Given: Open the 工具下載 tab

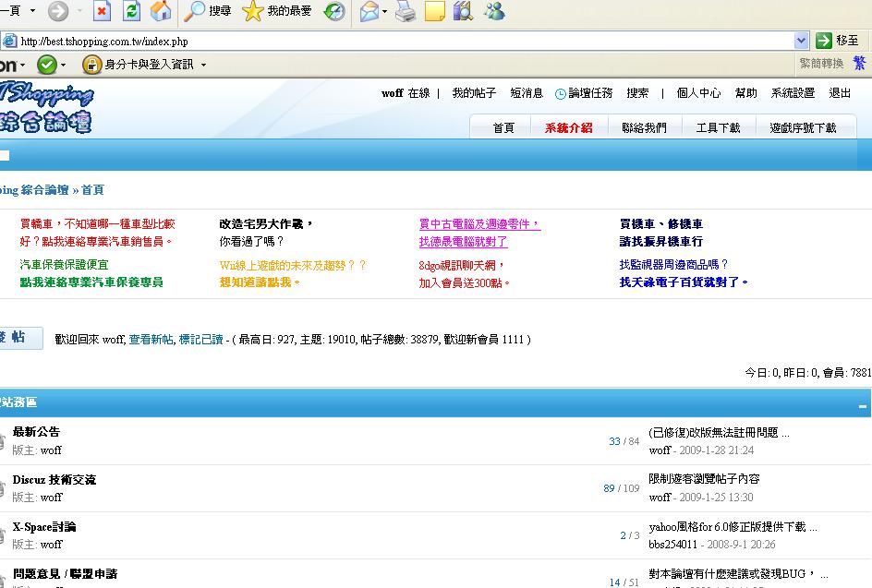Looking at the screenshot, I should coord(718,127).
